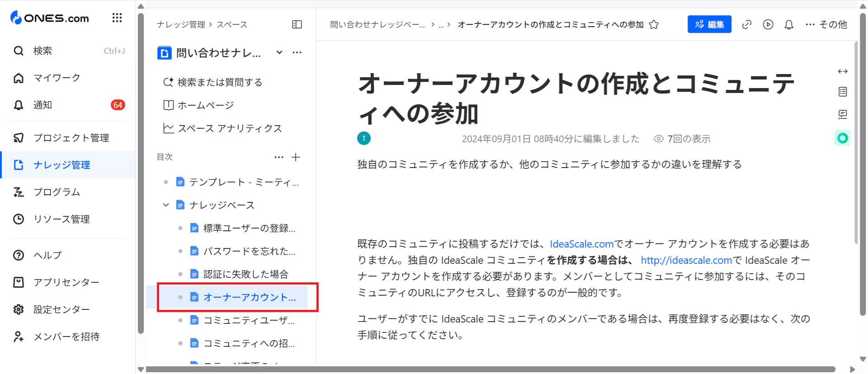Screen dimensions: 868x374
Task: Expand the breadcrumb ellipsis
Action: coord(441,24)
